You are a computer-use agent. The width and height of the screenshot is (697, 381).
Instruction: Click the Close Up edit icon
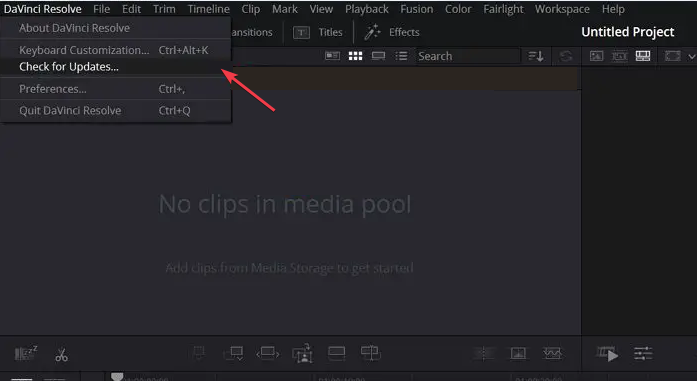tap(303, 353)
